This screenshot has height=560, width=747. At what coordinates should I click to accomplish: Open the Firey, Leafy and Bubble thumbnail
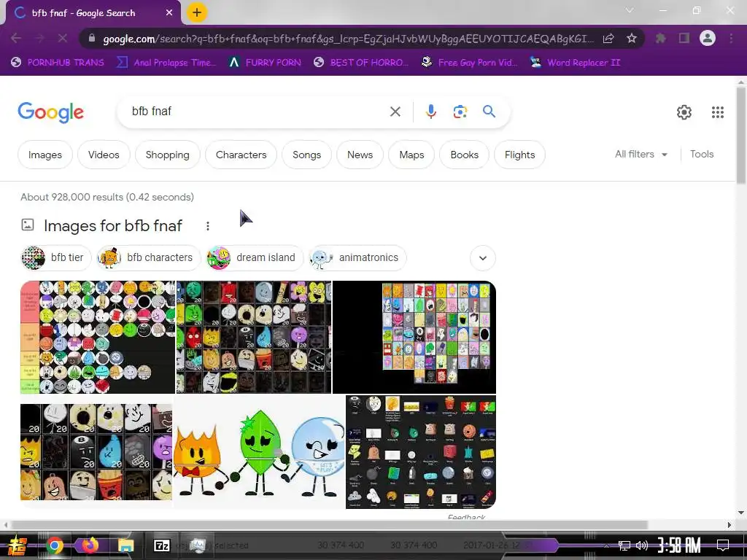pyautogui.click(x=259, y=452)
